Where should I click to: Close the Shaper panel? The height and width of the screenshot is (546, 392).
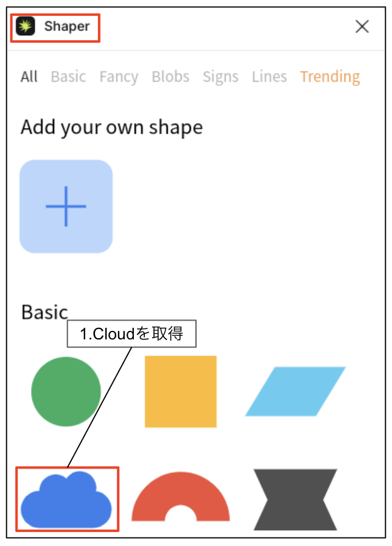[362, 26]
